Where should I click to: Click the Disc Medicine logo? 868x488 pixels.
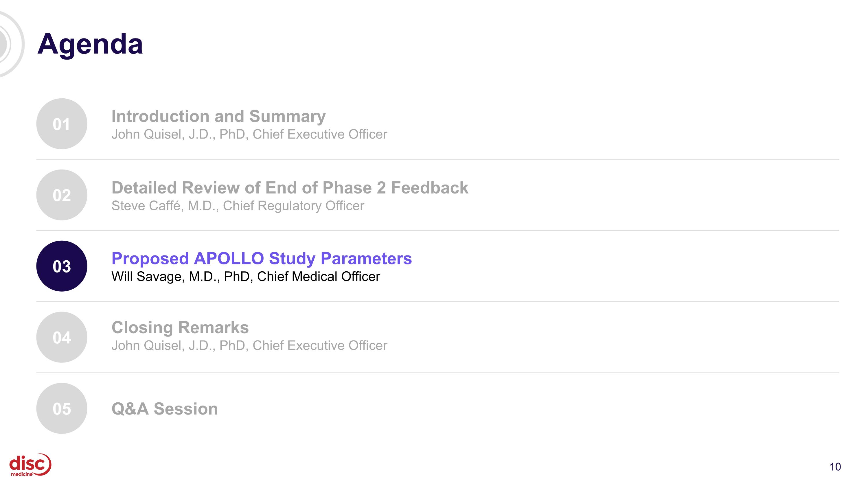pos(30,465)
